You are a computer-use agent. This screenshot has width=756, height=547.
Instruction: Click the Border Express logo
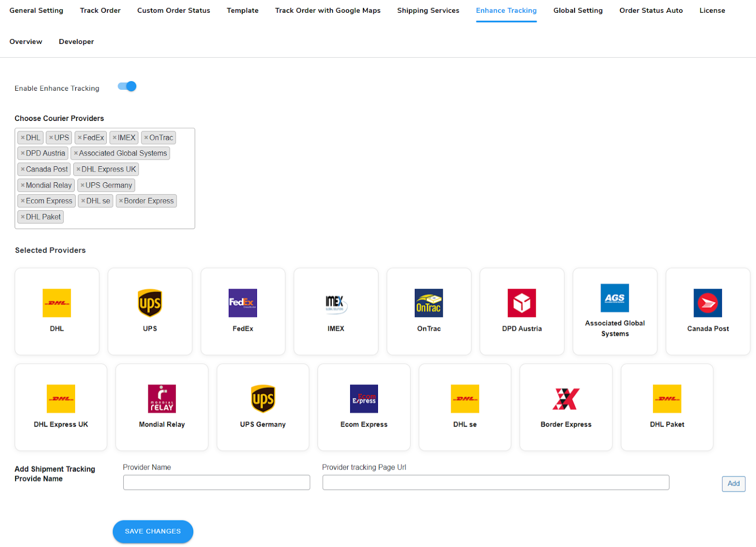[566, 399]
